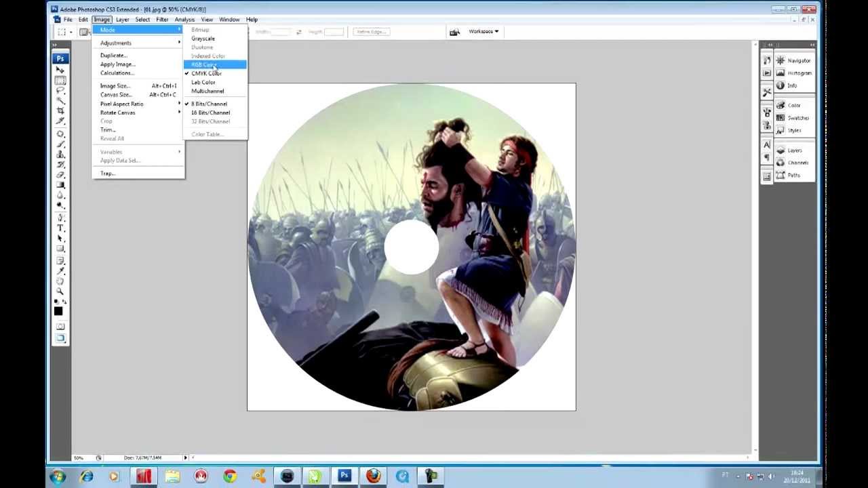Image resolution: width=868 pixels, height=488 pixels.
Task: Choose Grayscale mode
Action: click(214, 39)
